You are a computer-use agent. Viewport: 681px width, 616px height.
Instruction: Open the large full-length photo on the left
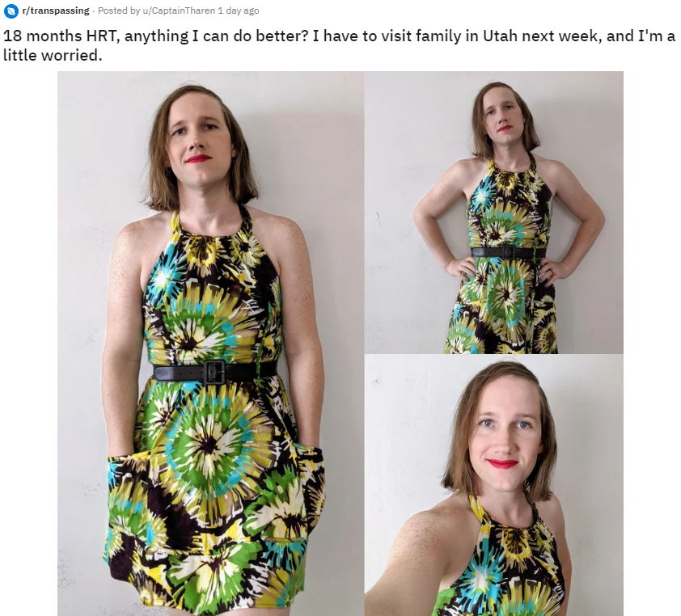[210, 344]
